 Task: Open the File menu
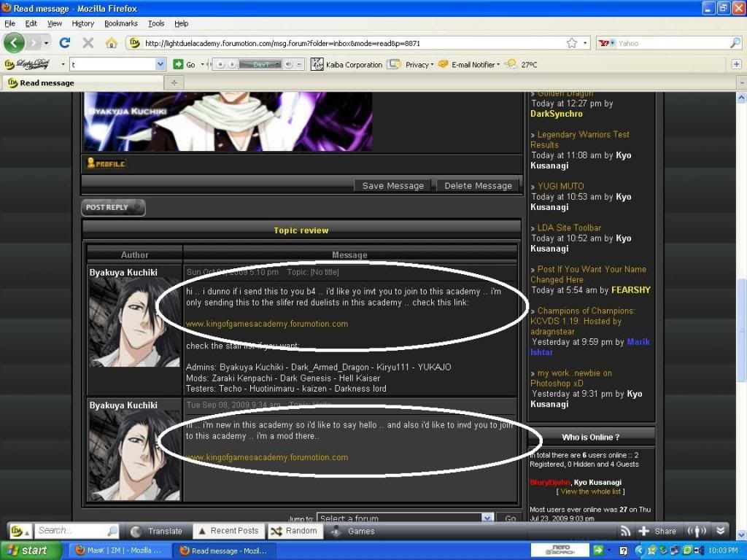[x=9, y=23]
